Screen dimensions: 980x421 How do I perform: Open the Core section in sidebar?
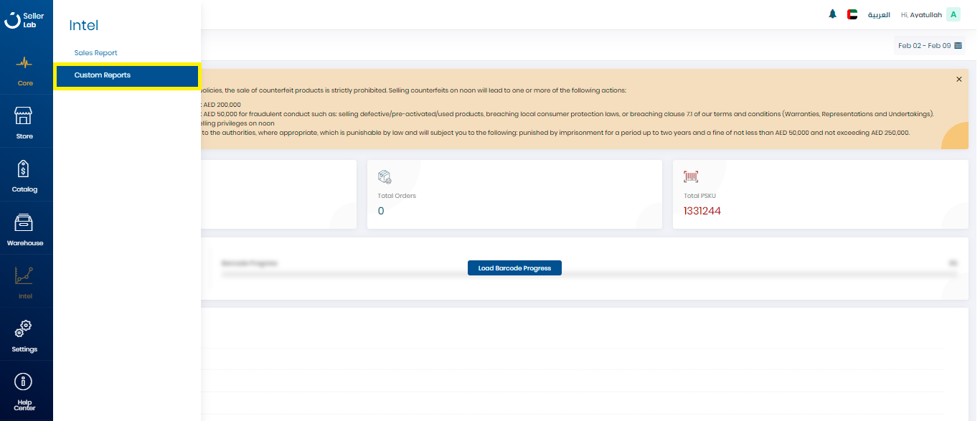click(x=25, y=70)
